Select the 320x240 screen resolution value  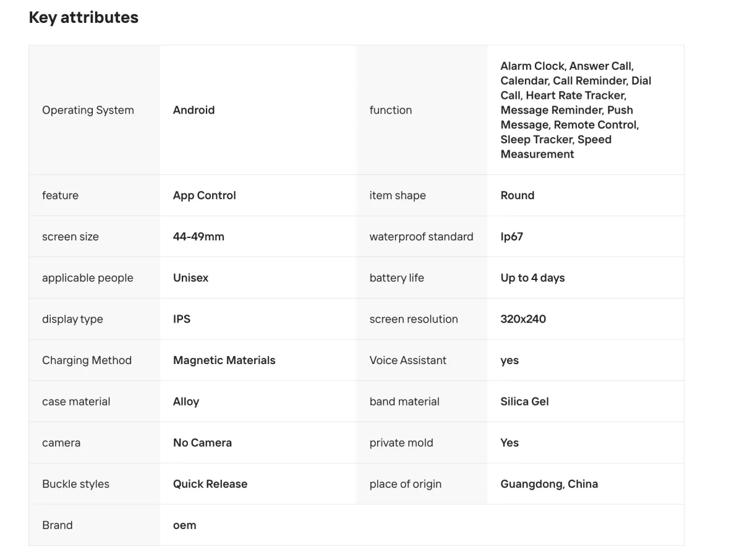click(523, 319)
